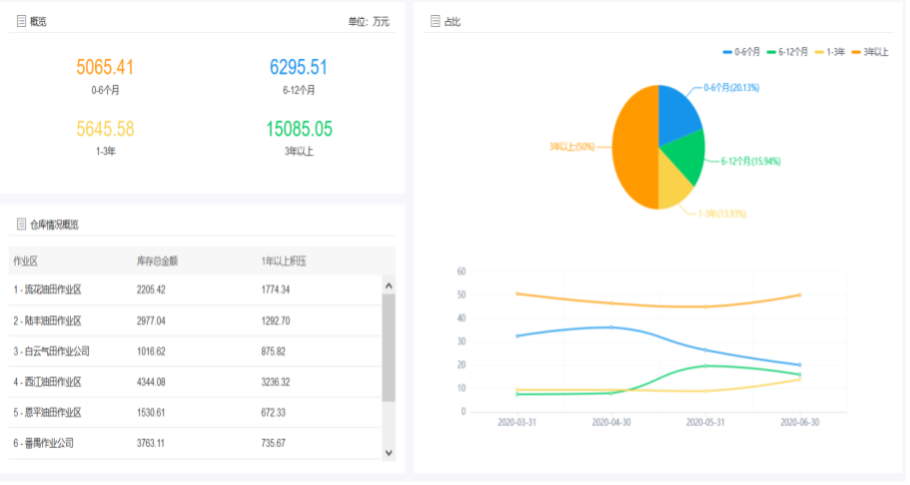Select the orange 3年以上 pie slice
The height and width of the screenshot is (485, 910).
(634, 146)
